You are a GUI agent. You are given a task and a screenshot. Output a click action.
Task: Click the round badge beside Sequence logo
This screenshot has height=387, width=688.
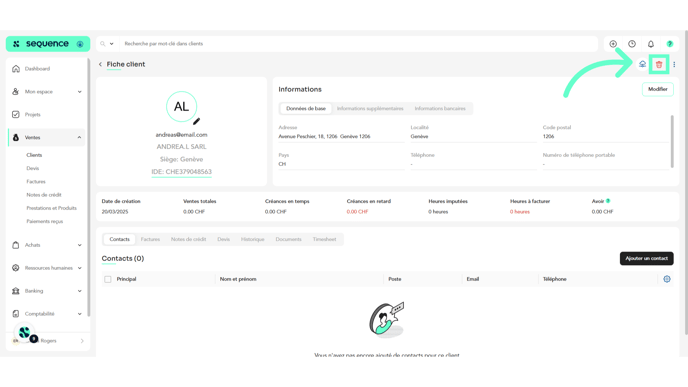(80, 44)
